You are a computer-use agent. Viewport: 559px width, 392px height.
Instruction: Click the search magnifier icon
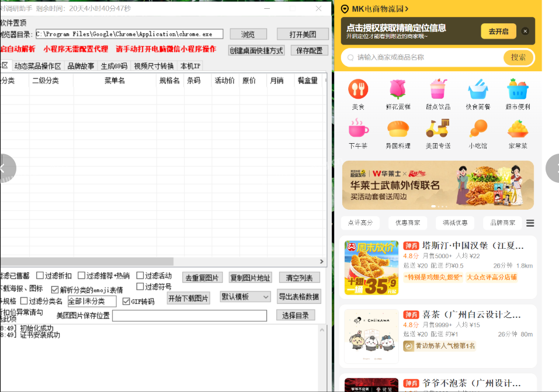[350, 57]
